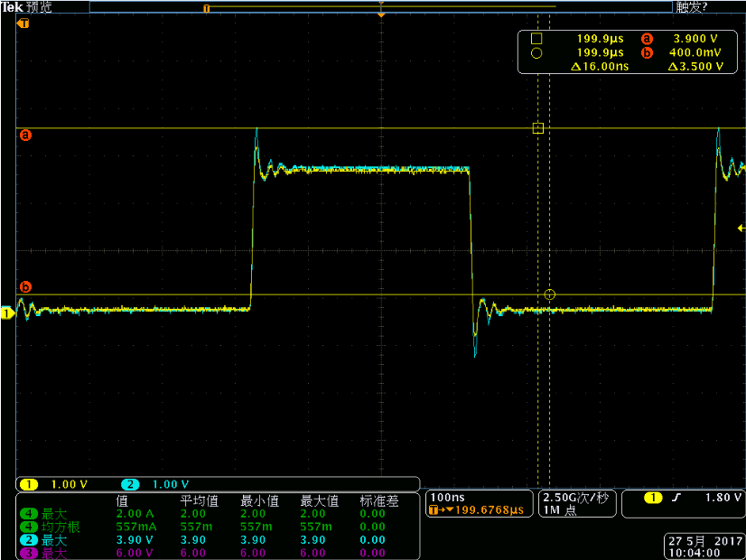Click the square vertical cursor handle on waveform
The height and width of the screenshot is (560, 746).
click(538, 128)
